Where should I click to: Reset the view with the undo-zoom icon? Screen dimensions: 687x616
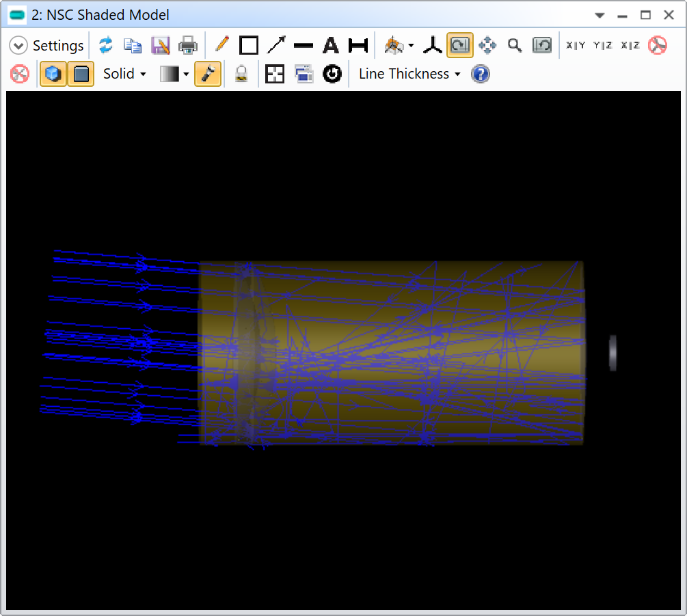(542, 46)
